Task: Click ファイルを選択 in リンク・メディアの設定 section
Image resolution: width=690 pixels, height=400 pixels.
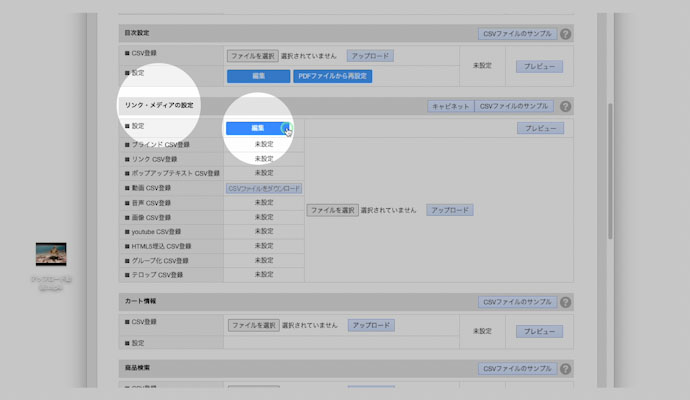Action: 332,210
